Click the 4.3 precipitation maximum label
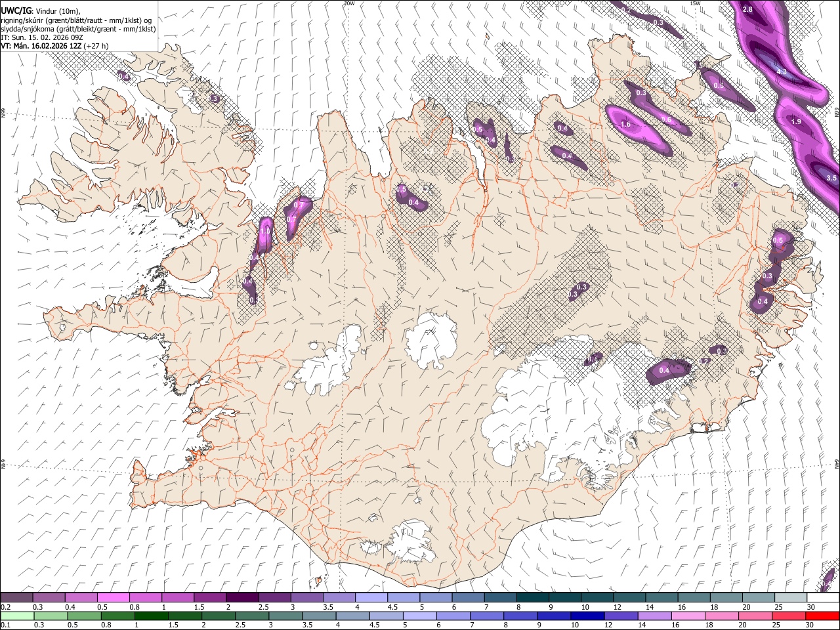The width and height of the screenshot is (840, 630). click(782, 72)
